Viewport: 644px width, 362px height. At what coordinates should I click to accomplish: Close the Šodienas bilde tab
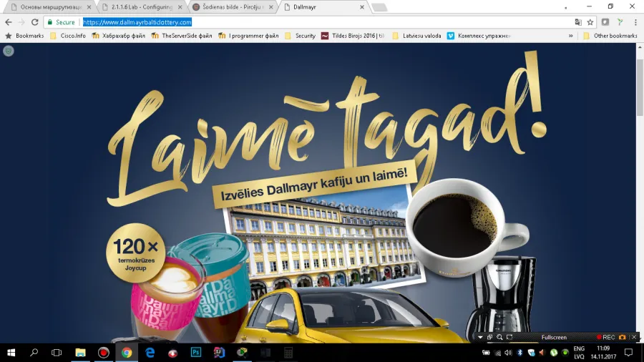pos(270,7)
